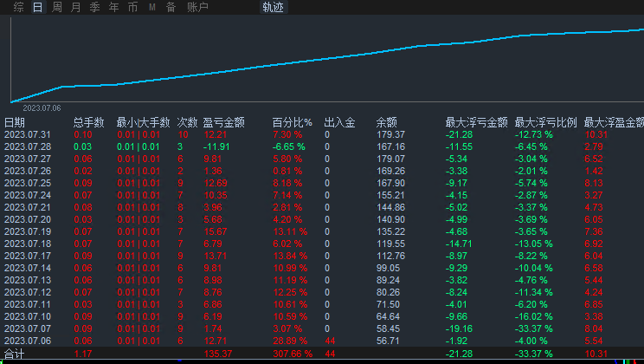Open the 周 weekly tab
Image resolution: width=644 pixels, height=364 pixels.
pos(57,7)
